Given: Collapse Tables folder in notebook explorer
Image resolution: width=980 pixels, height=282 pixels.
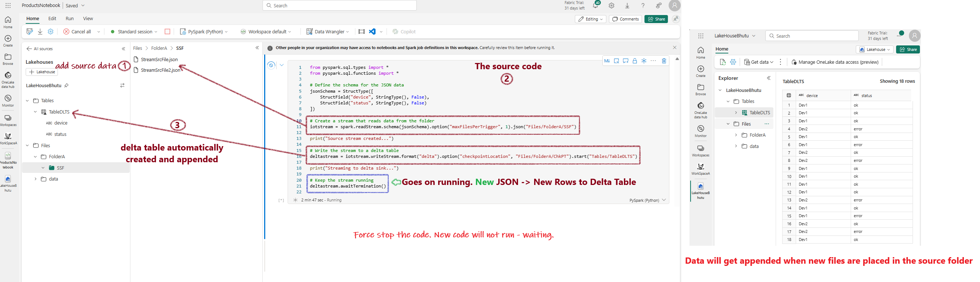Looking at the screenshot, I should (x=27, y=101).
